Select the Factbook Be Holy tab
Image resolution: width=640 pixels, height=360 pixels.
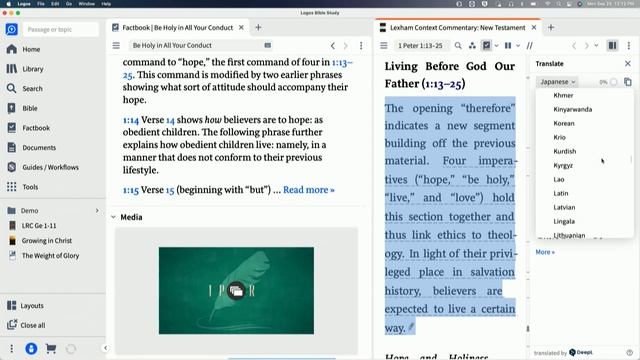pyautogui.click(x=178, y=28)
